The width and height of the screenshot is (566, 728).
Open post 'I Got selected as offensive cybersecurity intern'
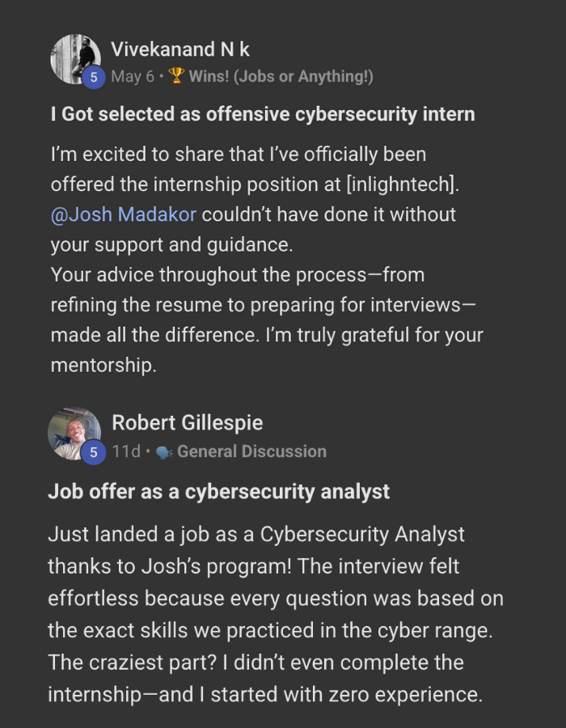tap(263, 114)
